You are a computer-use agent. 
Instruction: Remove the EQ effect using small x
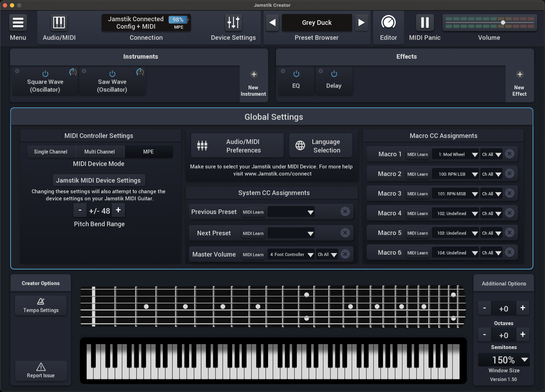283,71
